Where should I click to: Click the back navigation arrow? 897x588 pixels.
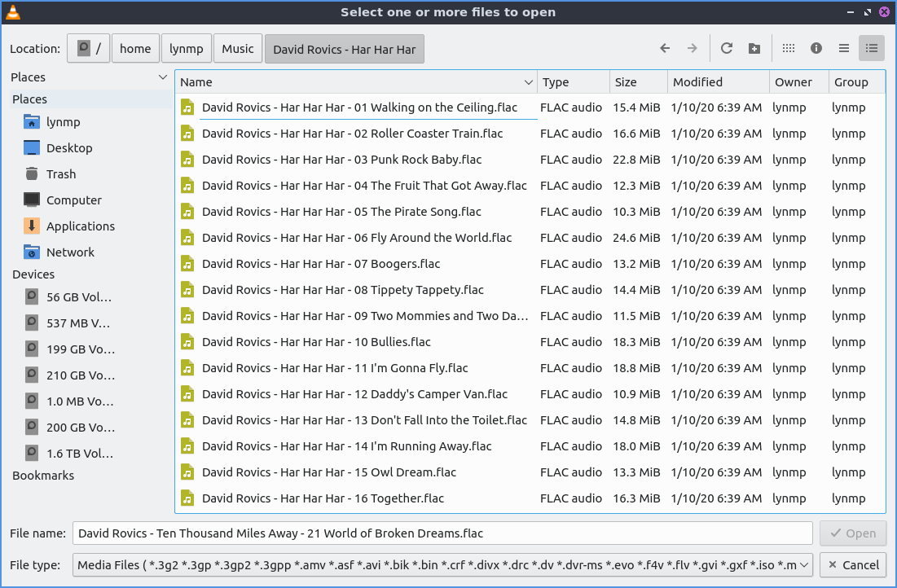point(665,49)
